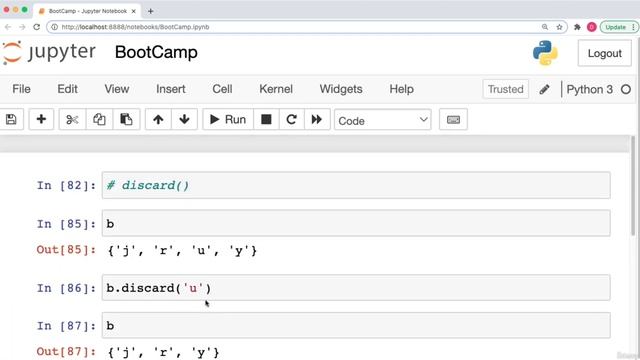Open a new browser tab
The image size is (640, 360).
(151, 11)
